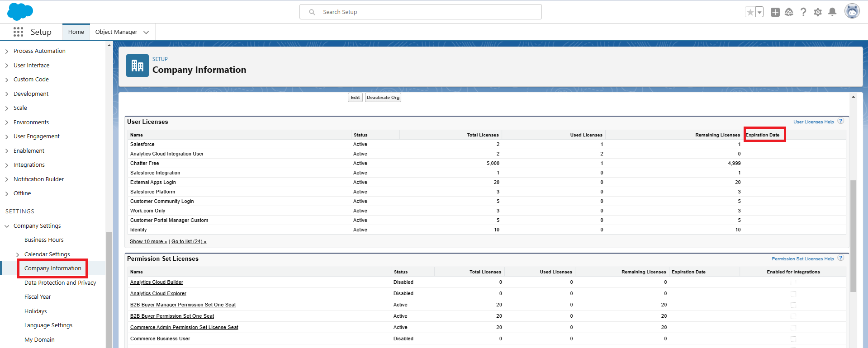Open the notifications bell

click(832, 12)
